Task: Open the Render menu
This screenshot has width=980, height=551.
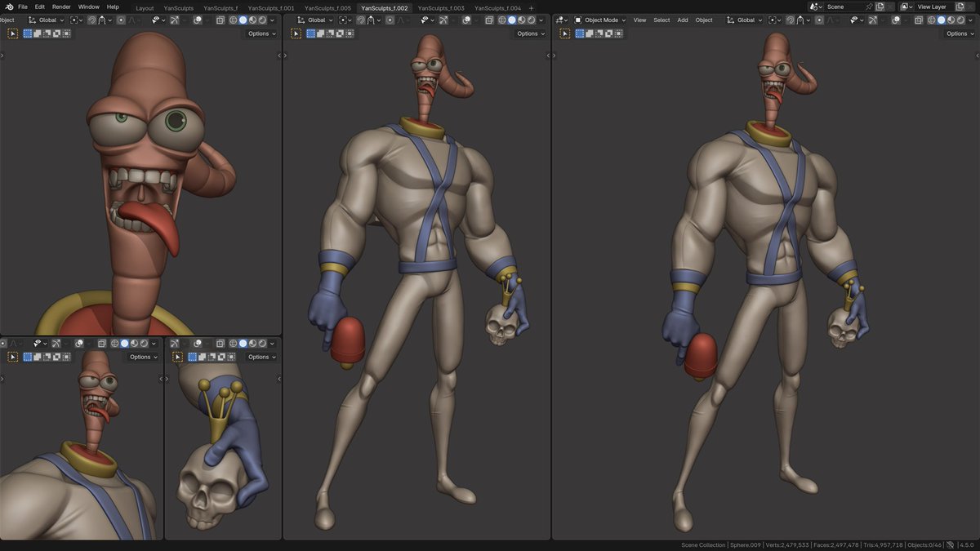Action: pyautogui.click(x=61, y=7)
